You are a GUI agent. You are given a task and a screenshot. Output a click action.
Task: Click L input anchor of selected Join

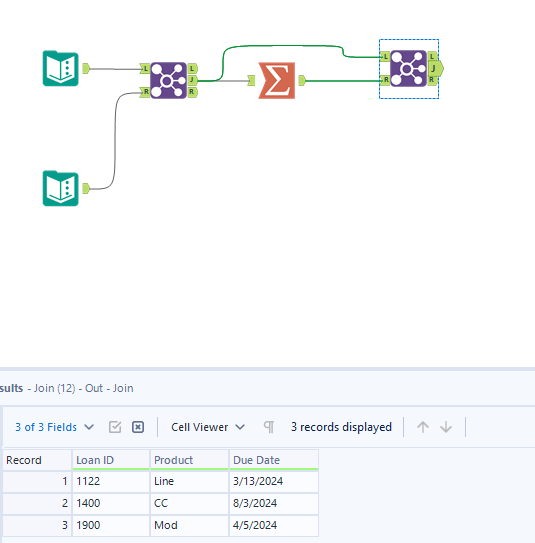(x=385, y=56)
